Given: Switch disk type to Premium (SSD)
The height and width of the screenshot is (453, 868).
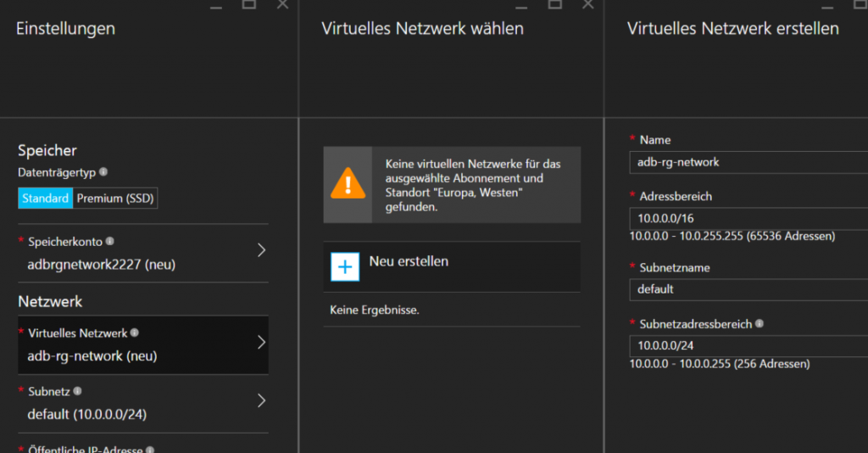Looking at the screenshot, I should click(x=115, y=199).
